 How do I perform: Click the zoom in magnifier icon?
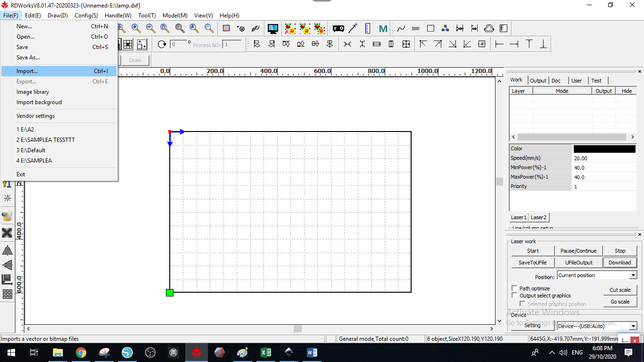point(136,28)
